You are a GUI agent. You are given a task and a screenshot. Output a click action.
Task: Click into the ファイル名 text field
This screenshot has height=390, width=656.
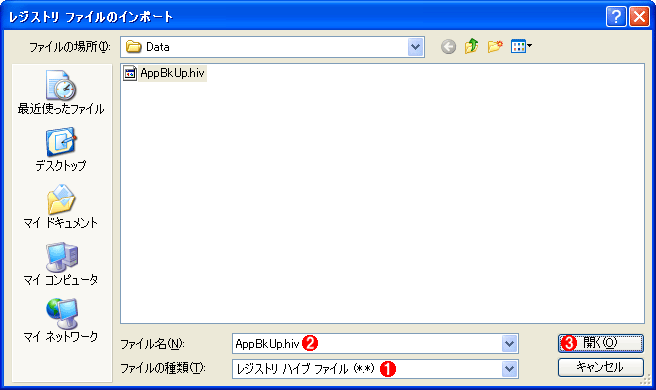(x=367, y=344)
